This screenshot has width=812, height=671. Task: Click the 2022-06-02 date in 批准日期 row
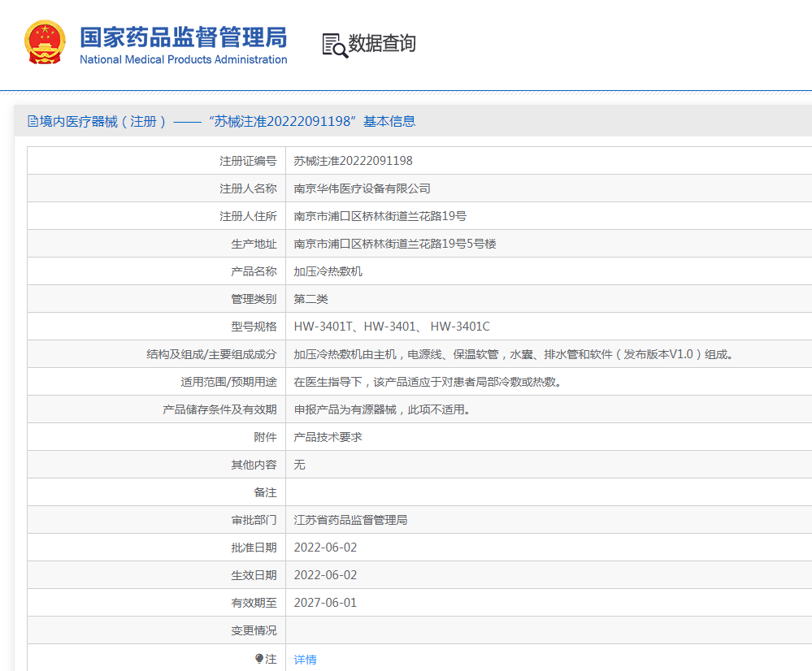[325, 548]
